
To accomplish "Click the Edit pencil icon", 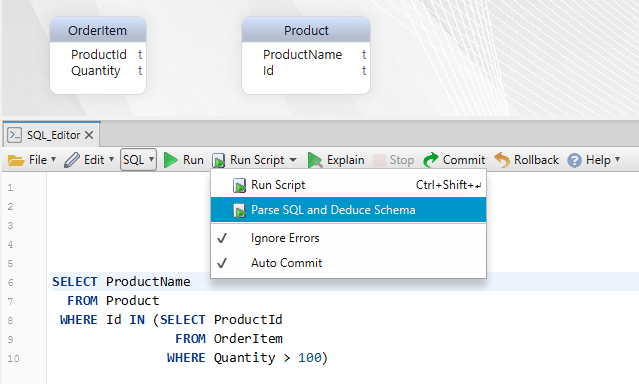I will (x=72, y=160).
